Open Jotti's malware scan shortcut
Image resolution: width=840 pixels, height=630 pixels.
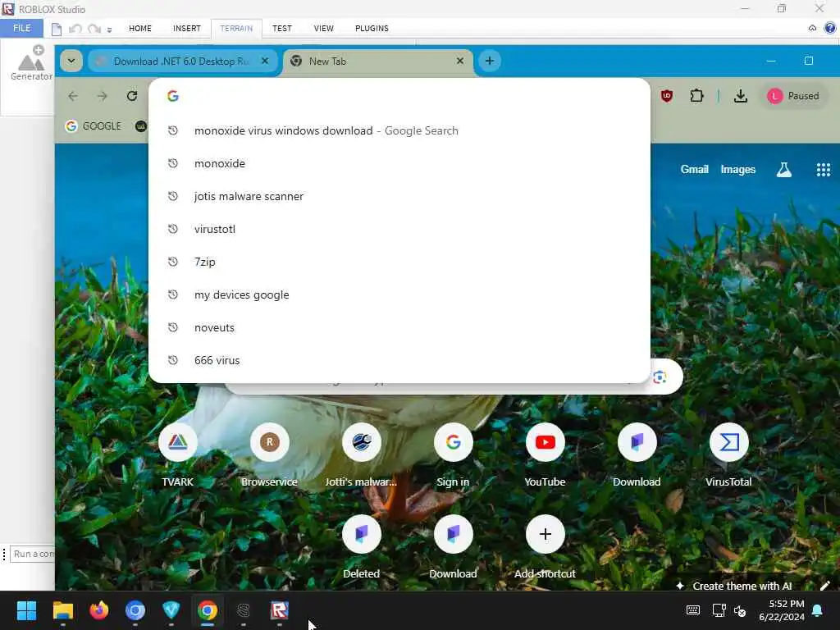tap(361, 455)
